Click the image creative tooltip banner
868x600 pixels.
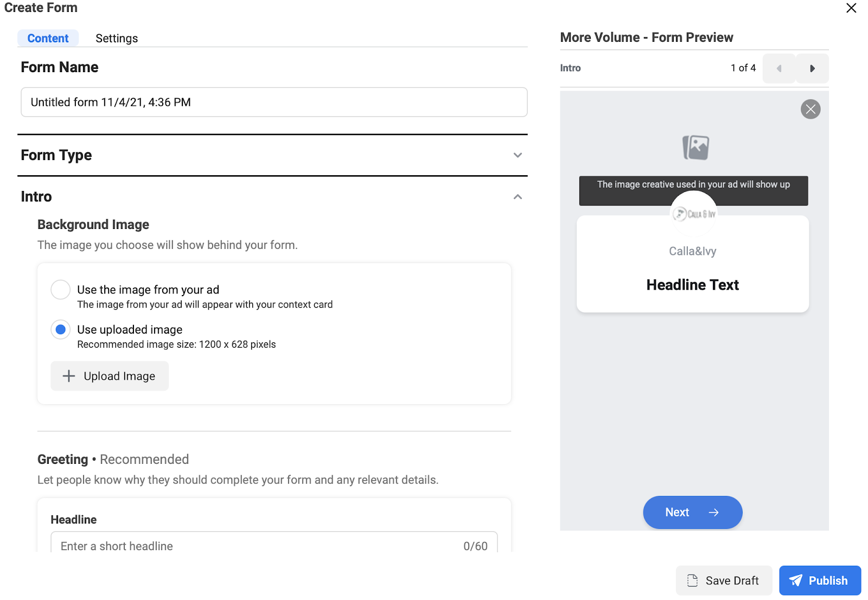point(693,190)
